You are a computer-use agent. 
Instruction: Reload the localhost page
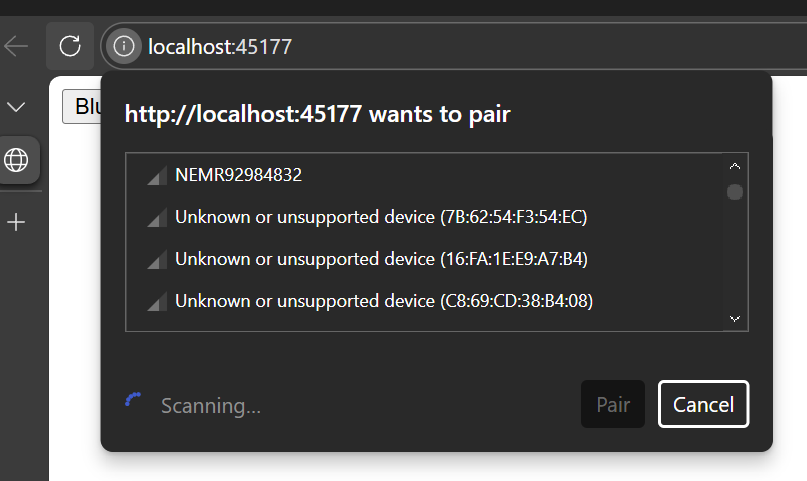70,46
